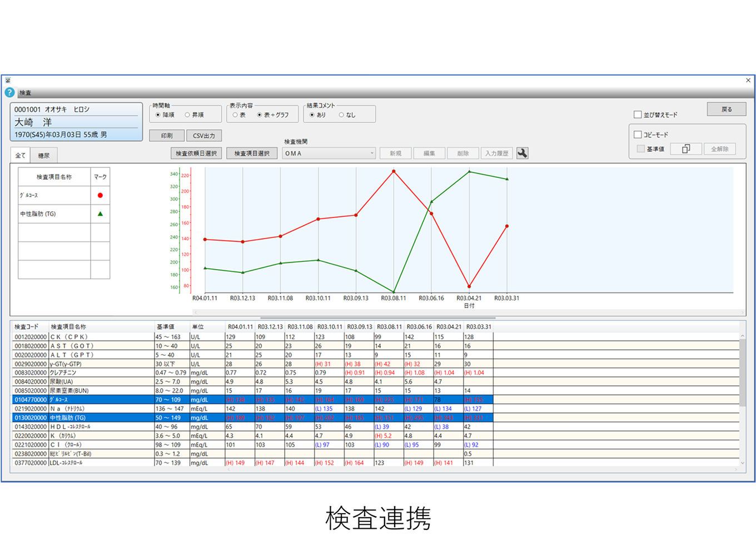Image resolution: width=756 pixels, height=556 pixels.
Task: Click the copy icon in the コピーモード panel
Action: pos(685,148)
